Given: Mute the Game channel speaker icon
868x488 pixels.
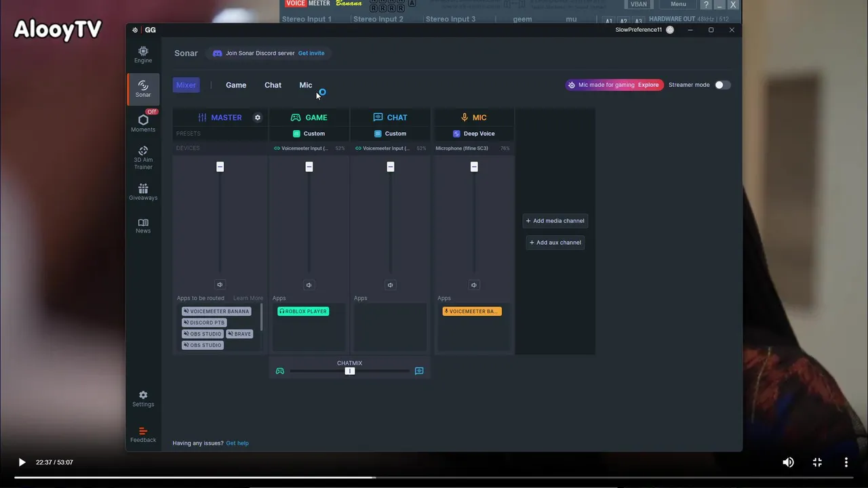Looking at the screenshot, I should (x=309, y=285).
